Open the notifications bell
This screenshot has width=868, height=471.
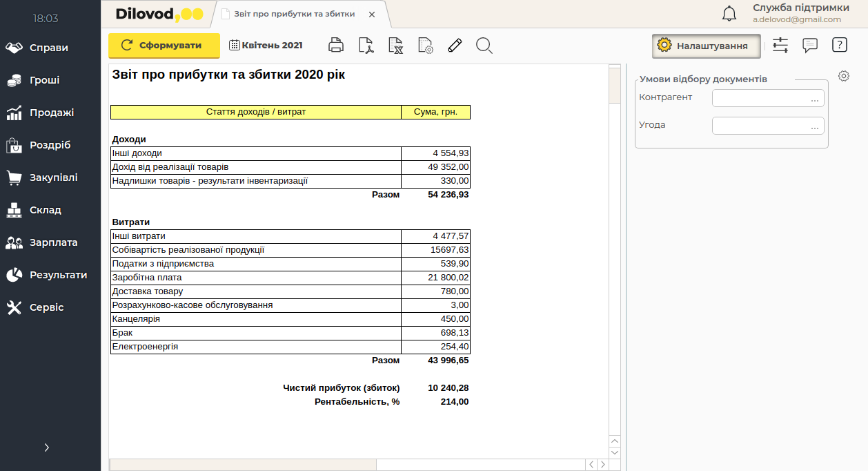click(729, 14)
